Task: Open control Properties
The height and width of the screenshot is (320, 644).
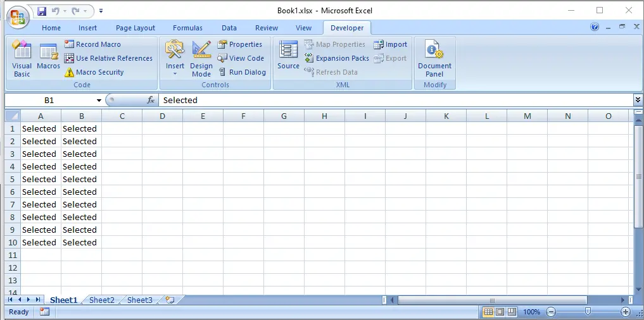Action: (240, 44)
